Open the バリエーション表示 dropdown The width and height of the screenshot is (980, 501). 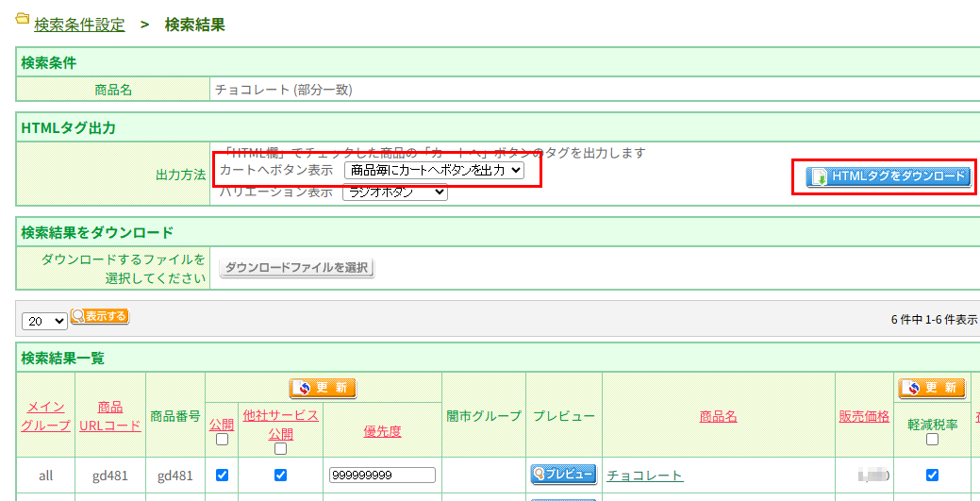point(395,192)
